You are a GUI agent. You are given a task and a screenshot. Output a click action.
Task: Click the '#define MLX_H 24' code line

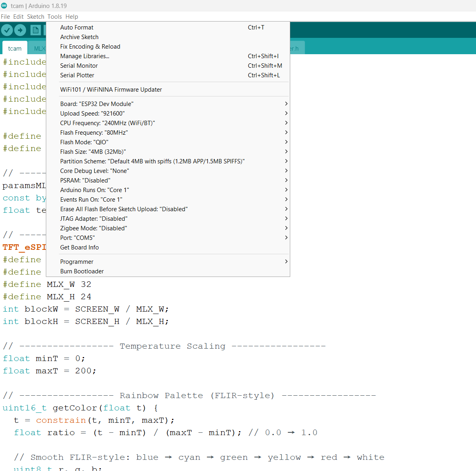pyautogui.click(x=47, y=297)
